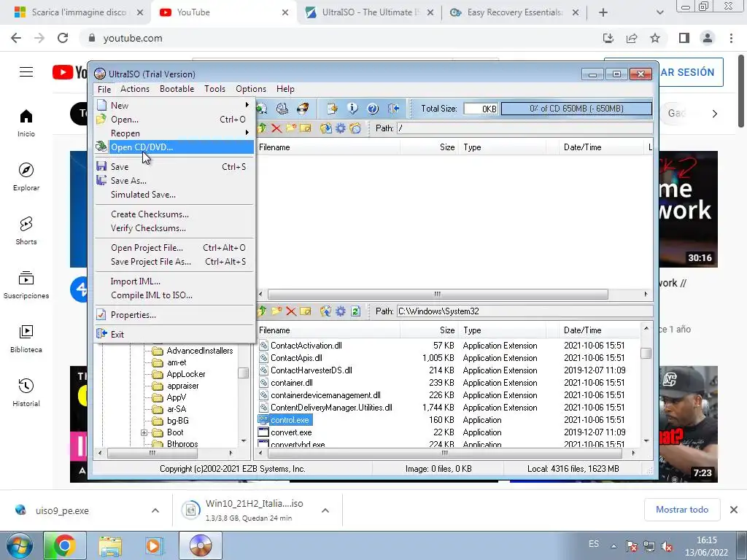Viewport: 747px width, 560px height.
Task: Bookmark page with the Chrome star icon
Action: pyautogui.click(x=655, y=38)
